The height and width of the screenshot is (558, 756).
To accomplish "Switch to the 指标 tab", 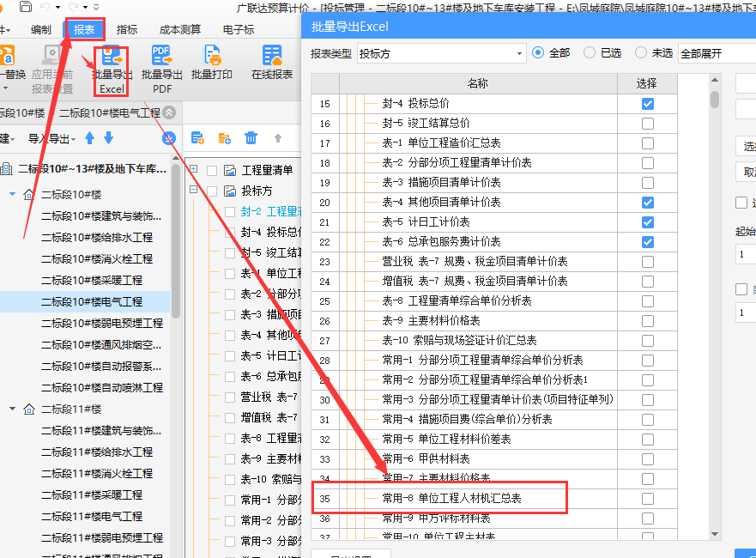I will click(x=127, y=30).
